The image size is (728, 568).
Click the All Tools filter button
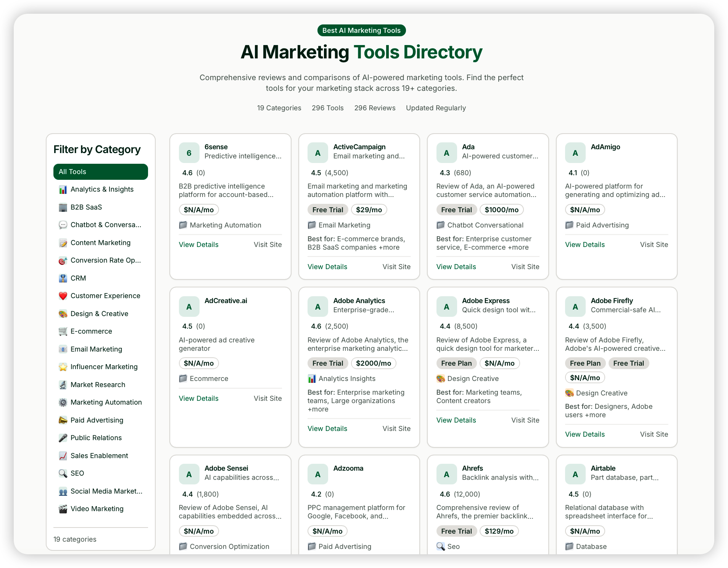coord(100,171)
